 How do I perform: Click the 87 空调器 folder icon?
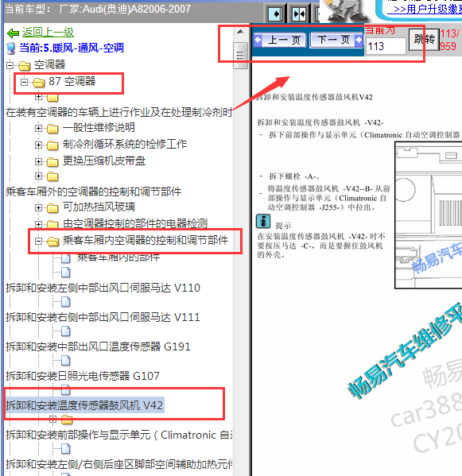39,82
